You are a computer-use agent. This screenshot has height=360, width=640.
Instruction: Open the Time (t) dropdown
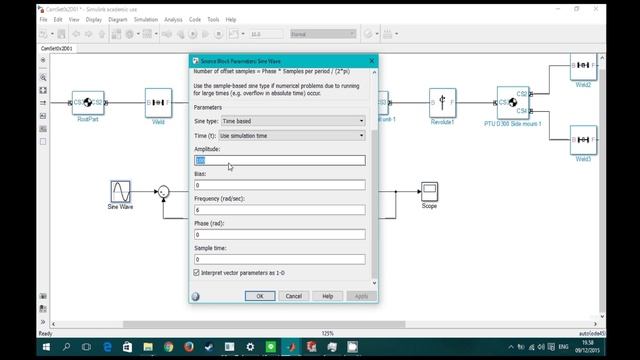[292, 136]
